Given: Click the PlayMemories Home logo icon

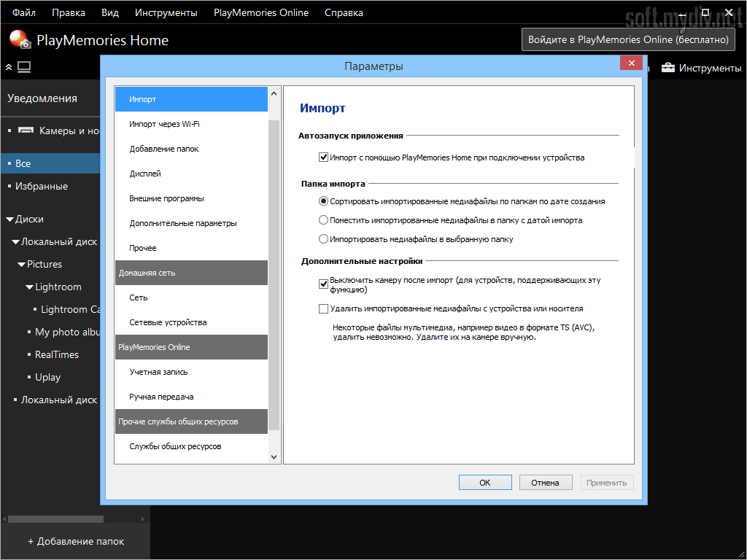Looking at the screenshot, I should point(20,39).
